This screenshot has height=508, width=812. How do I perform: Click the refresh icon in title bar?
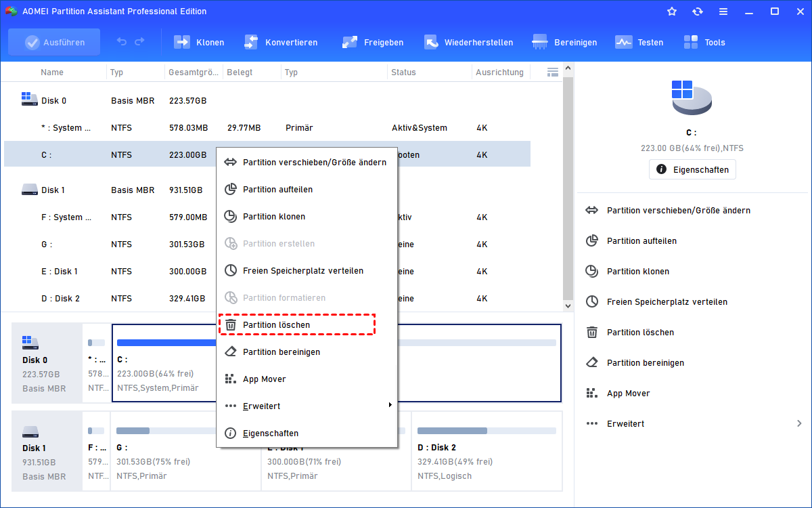pos(698,12)
